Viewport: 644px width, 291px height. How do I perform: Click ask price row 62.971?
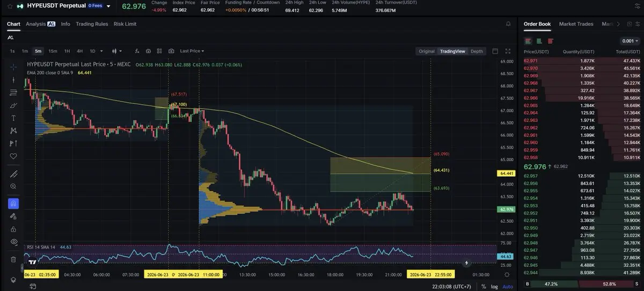coord(582,61)
